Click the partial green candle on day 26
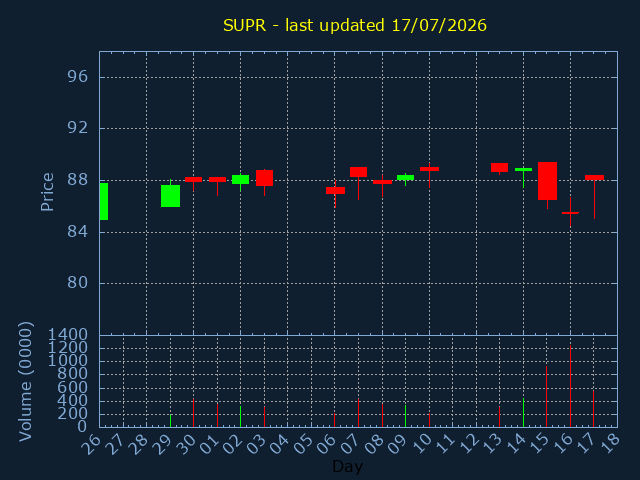This screenshot has width=640, height=480. click(x=104, y=202)
